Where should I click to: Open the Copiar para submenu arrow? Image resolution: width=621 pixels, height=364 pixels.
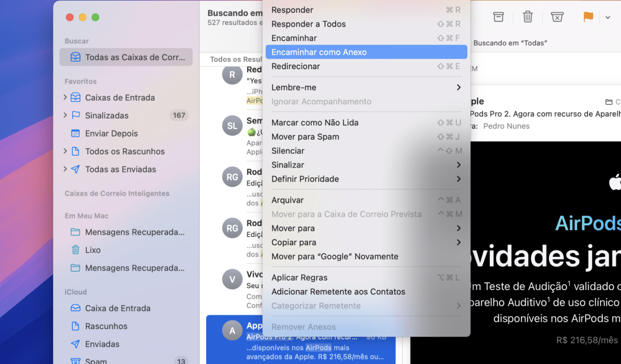tap(459, 242)
